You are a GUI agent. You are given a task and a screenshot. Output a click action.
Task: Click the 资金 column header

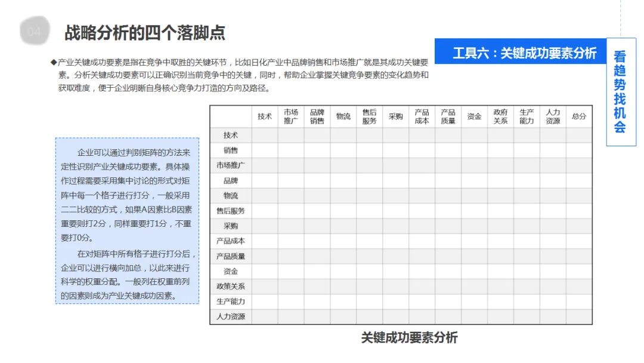pyautogui.click(x=474, y=117)
